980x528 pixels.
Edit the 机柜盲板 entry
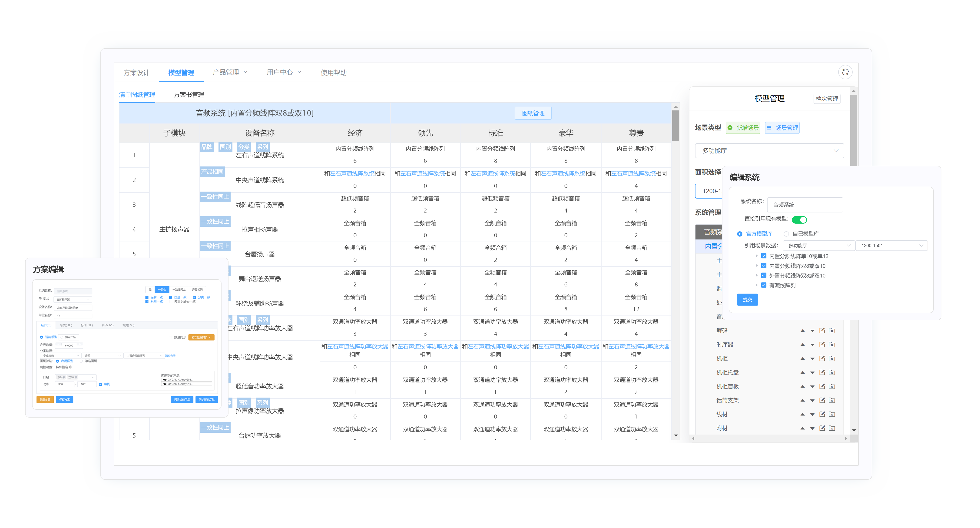tap(822, 386)
